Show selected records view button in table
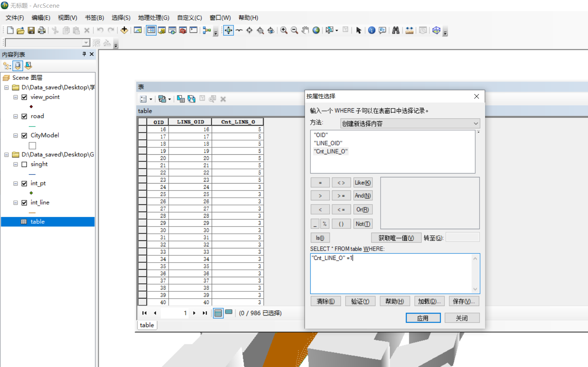 pos(229,312)
